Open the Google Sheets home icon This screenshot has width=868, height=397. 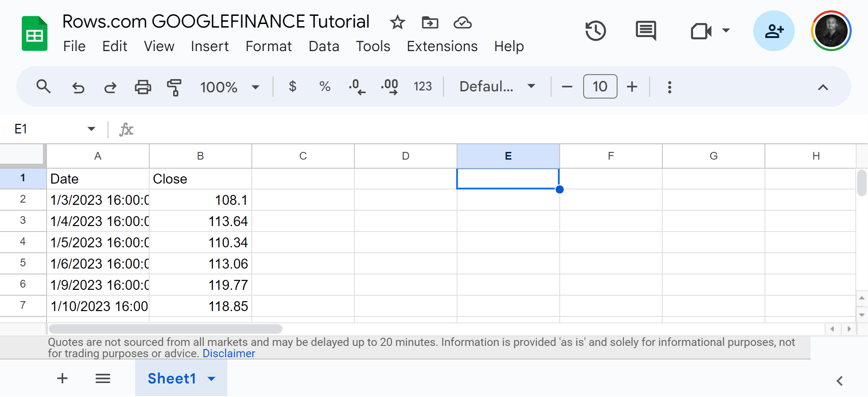pyautogui.click(x=35, y=33)
